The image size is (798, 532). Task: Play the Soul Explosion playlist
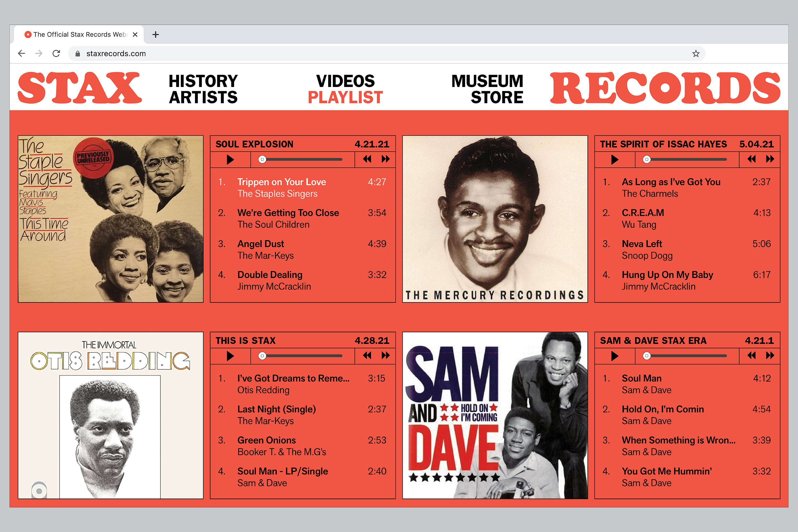230,159
